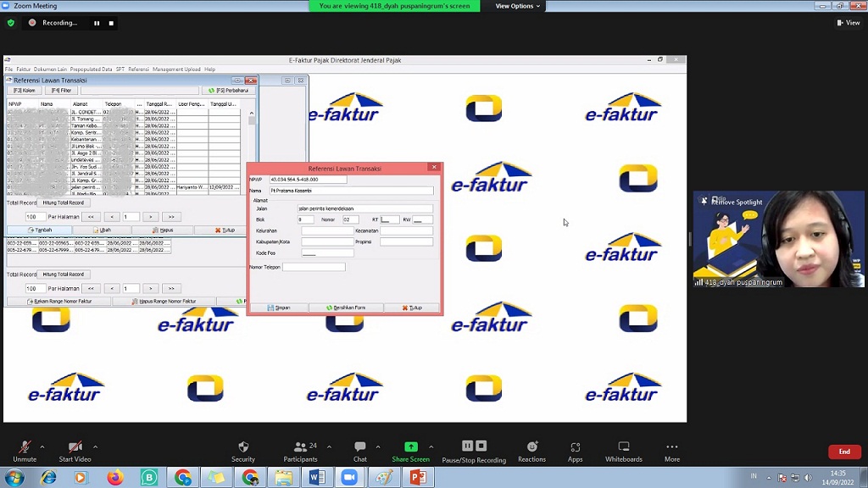Expand the View Options dropdown

point(518,6)
